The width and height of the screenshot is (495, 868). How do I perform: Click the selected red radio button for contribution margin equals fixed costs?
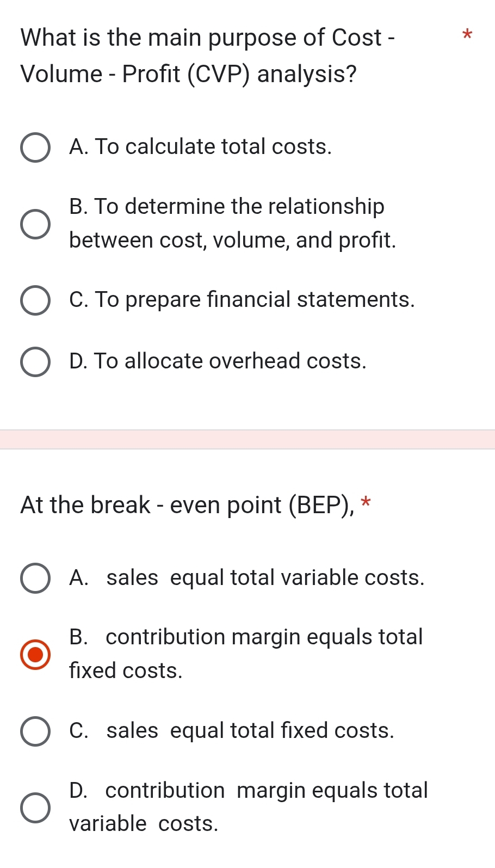[x=35, y=654]
